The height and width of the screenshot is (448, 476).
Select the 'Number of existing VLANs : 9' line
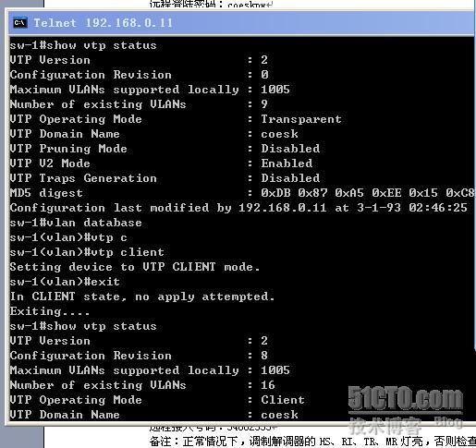point(139,104)
